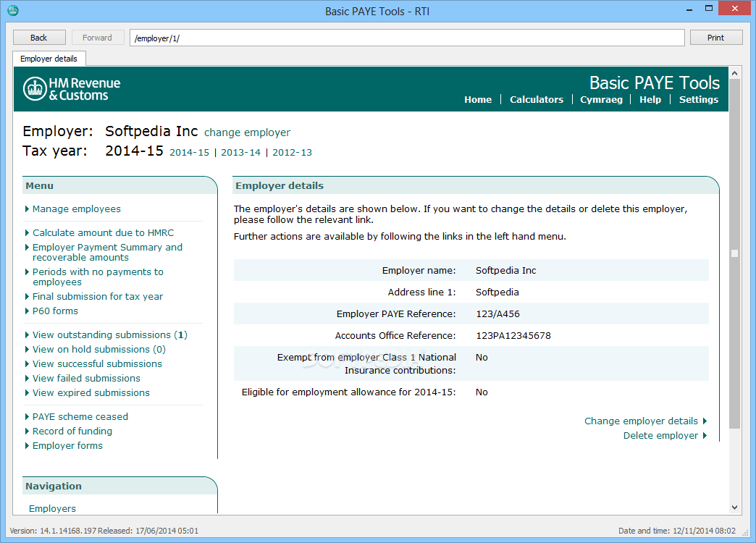
Task: Click inside the address path field
Action: (405, 37)
